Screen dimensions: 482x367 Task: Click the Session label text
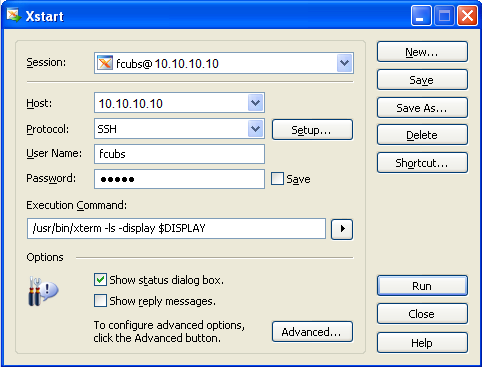[46, 62]
